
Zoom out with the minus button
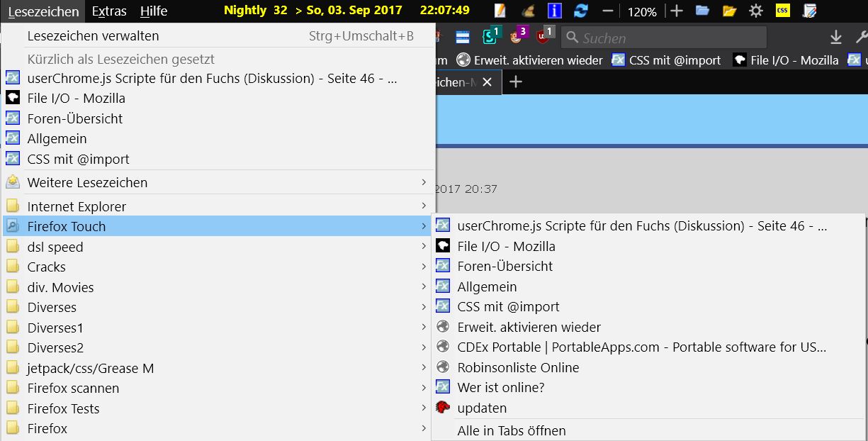click(x=607, y=11)
